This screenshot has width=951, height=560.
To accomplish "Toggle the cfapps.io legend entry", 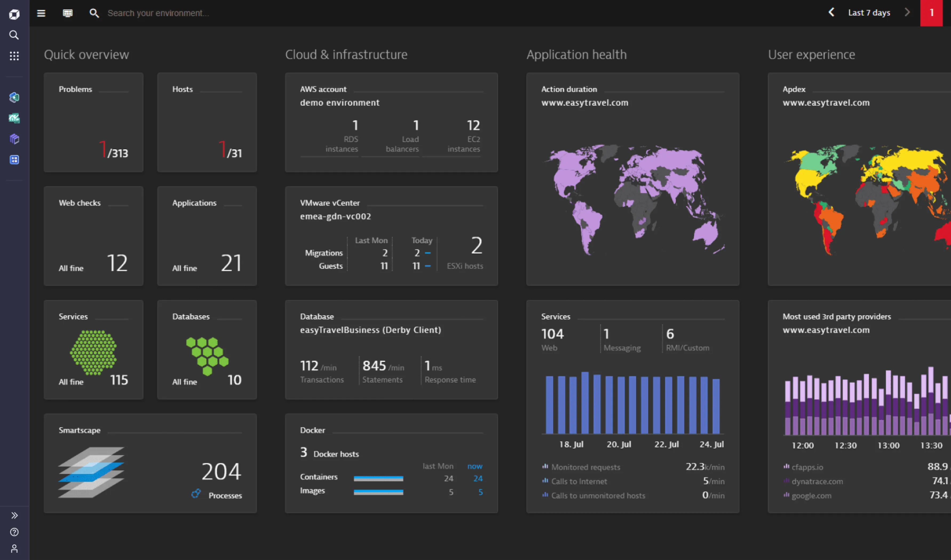I will click(807, 467).
